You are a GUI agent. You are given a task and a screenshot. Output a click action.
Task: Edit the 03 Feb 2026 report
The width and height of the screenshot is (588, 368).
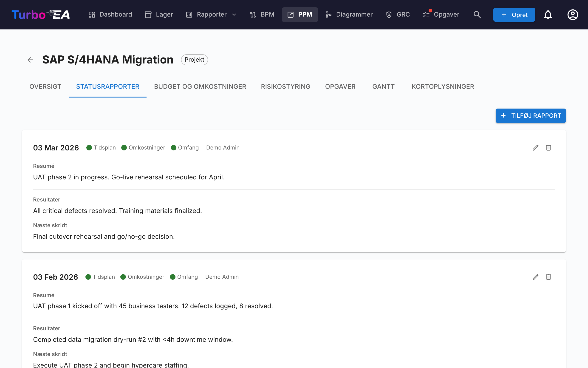pos(536,277)
